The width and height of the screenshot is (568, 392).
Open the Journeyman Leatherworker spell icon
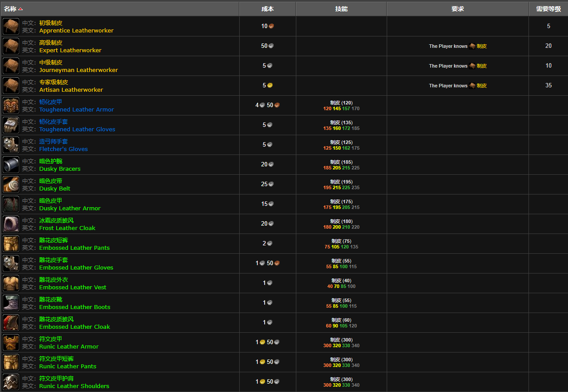(x=11, y=66)
